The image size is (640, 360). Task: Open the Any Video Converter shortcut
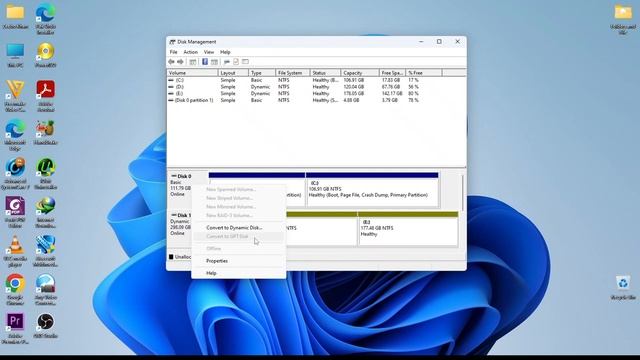[x=46, y=290]
